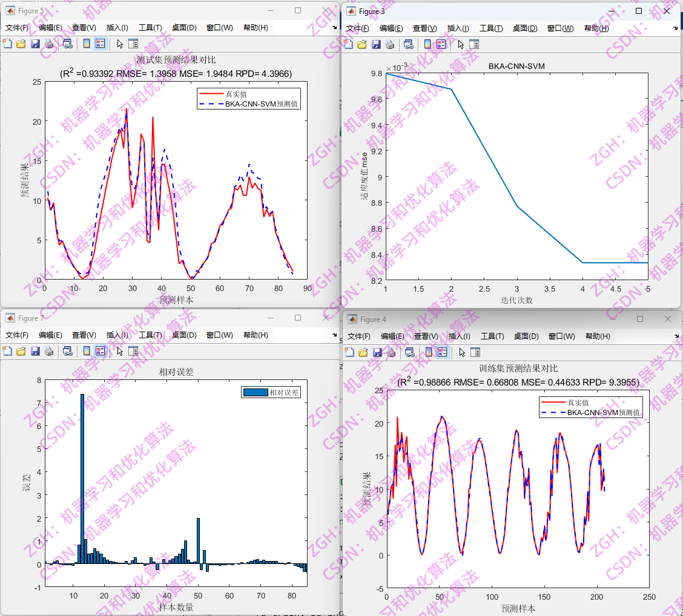The height and width of the screenshot is (616, 683).
Task: Enable Edit Plot arrow in Figure 3
Action: (461, 44)
